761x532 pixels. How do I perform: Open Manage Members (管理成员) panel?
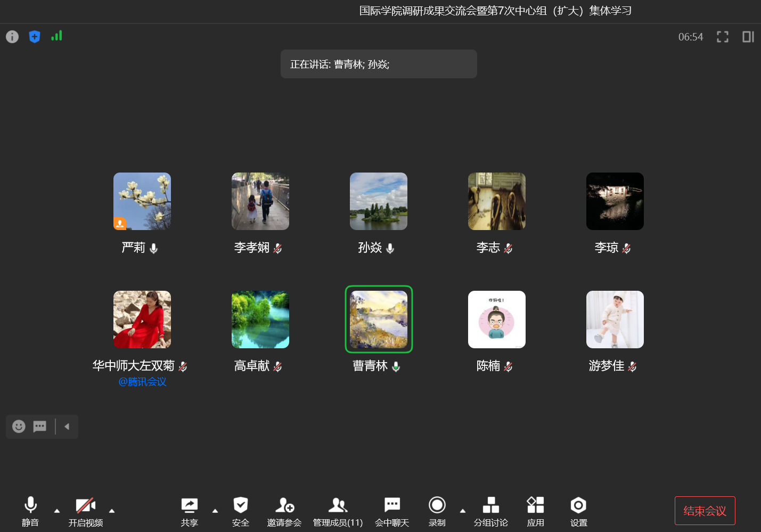pyautogui.click(x=338, y=511)
